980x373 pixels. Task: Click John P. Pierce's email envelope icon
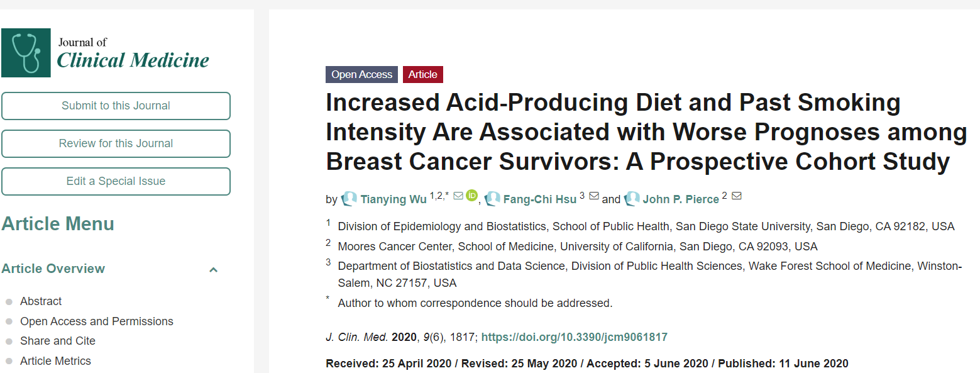click(x=737, y=196)
